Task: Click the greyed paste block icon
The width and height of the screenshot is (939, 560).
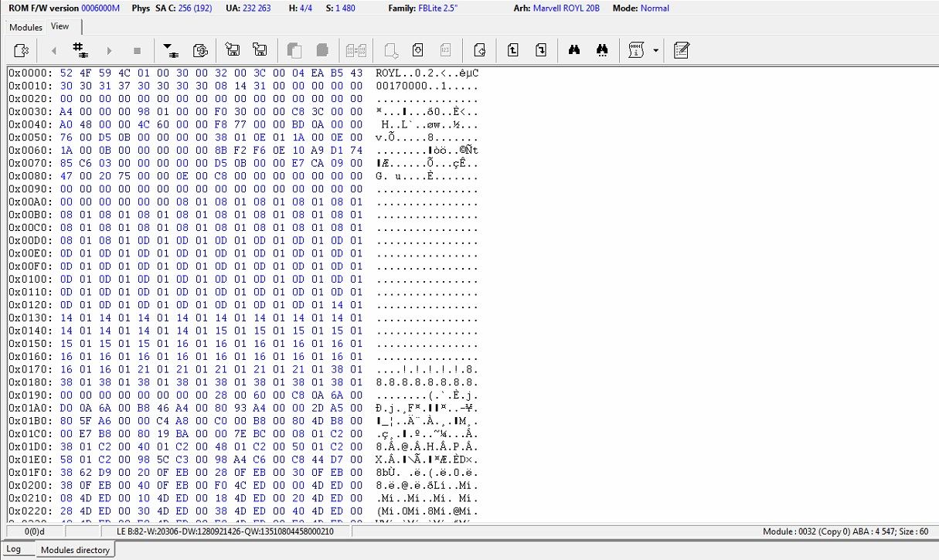Action: 322,50
